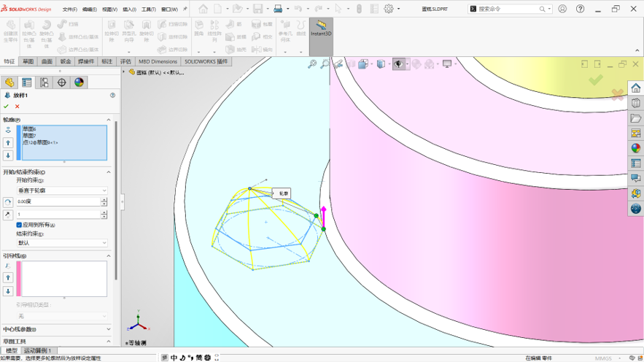
Task: Click the reverse direction angle button
Action: 8,201
